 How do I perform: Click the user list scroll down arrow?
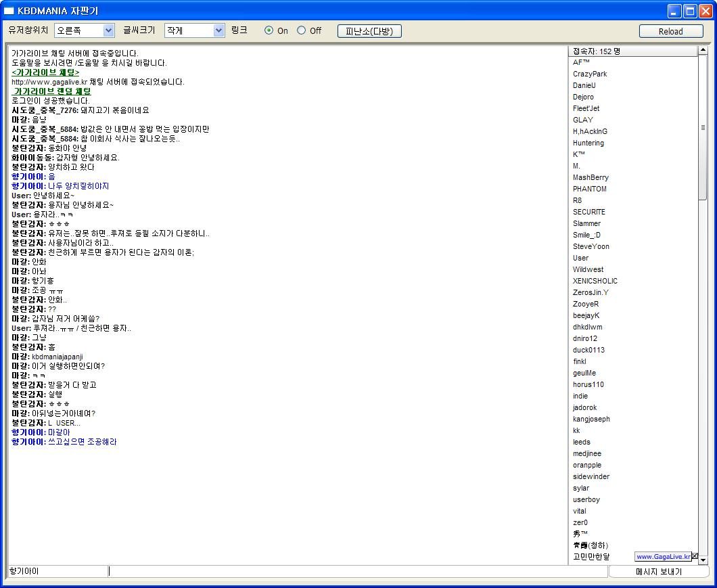[x=703, y=560]
